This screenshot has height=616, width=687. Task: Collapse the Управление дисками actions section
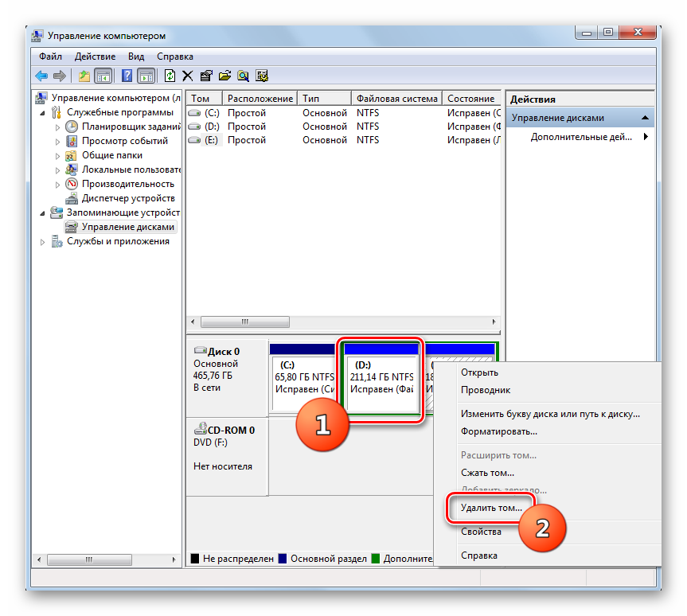tap(645, 118)
